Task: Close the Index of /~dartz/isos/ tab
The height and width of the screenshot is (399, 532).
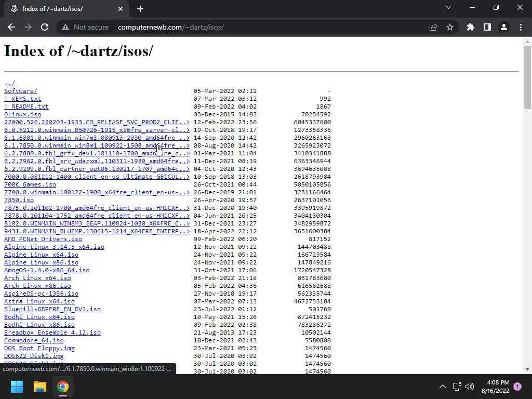Action: pyautogui.click(x=121, y=9)
